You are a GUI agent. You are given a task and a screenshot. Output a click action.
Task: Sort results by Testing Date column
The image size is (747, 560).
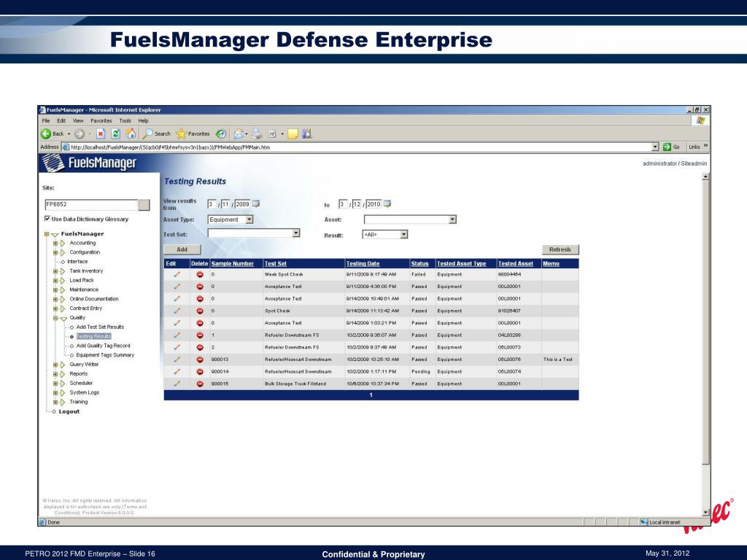coord(363,264)
